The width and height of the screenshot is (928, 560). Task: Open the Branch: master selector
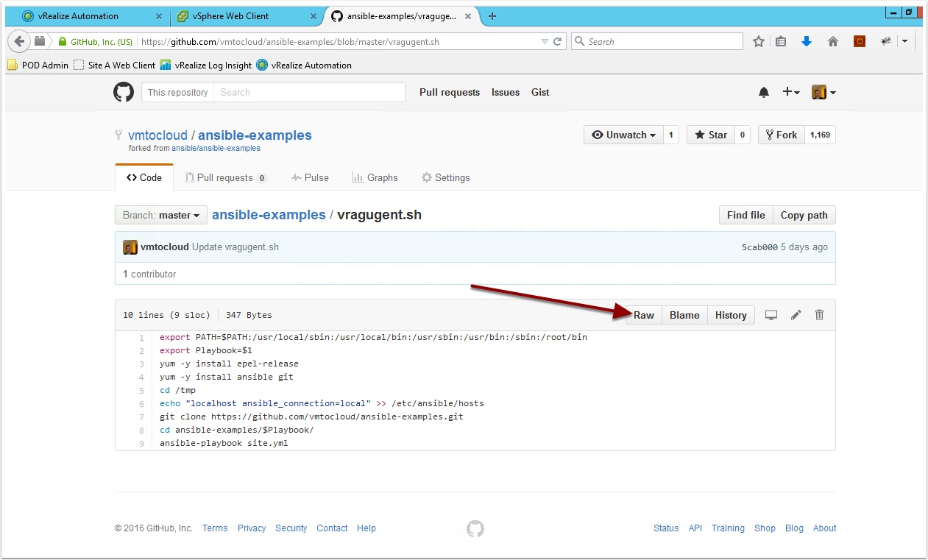tap(161, 215)
